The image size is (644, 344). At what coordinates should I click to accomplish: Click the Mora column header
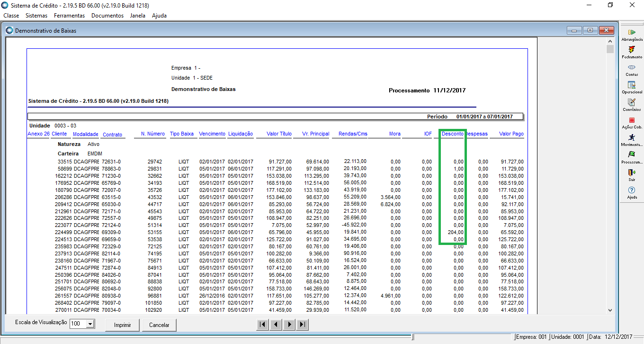click(x=395, y=134)
